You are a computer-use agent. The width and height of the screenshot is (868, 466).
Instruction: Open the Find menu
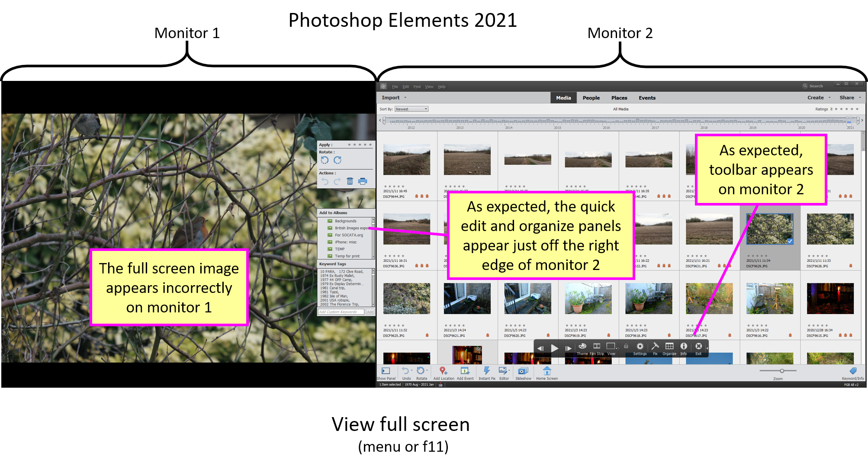coord(417,87)
